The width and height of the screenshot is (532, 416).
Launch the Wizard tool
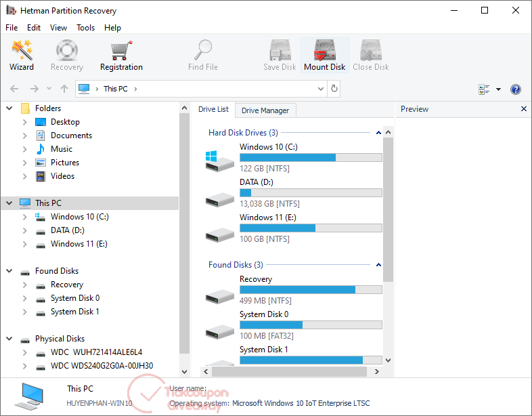22,55
